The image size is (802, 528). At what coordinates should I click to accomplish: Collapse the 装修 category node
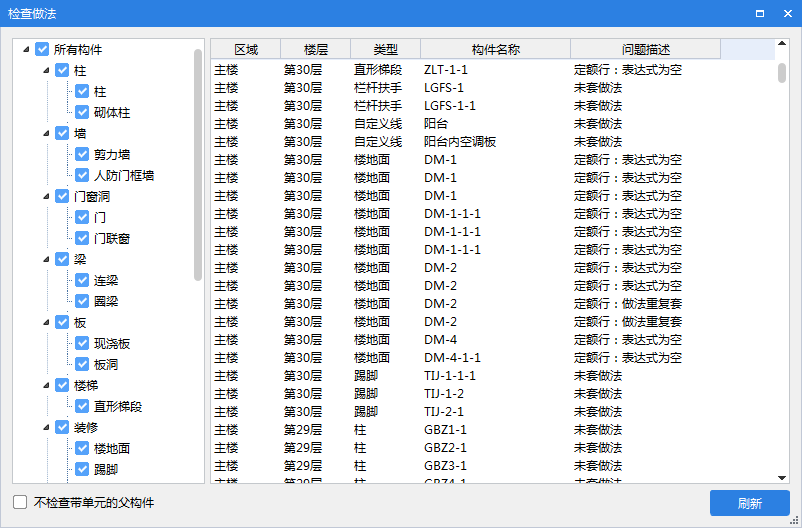46,427
